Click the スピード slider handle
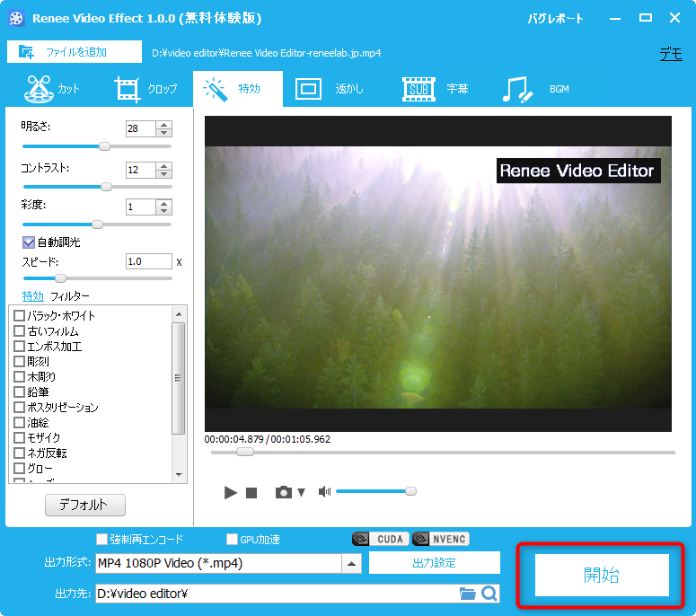The image size is (696, 616). click(60, 278)
